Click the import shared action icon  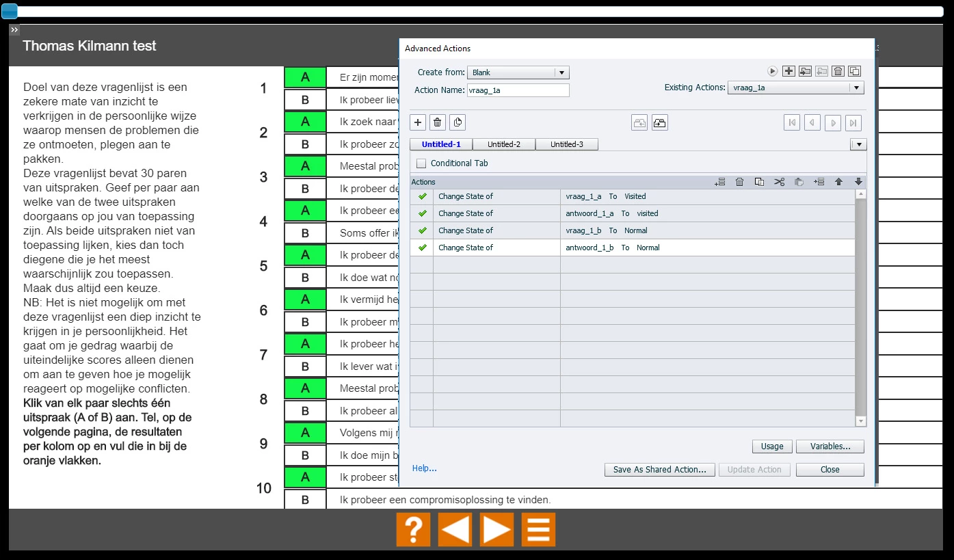(805, 71)
